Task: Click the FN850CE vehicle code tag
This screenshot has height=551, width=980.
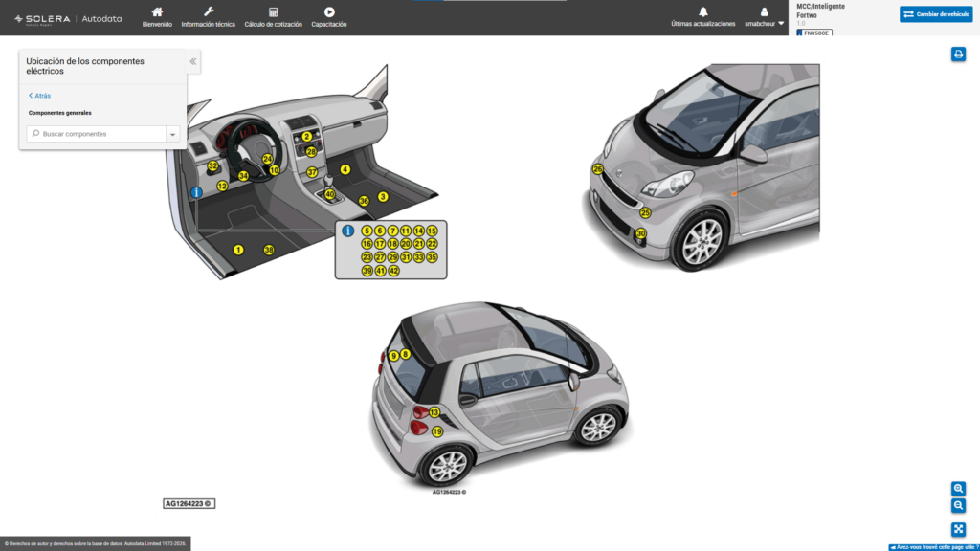Action: [813, 33]
